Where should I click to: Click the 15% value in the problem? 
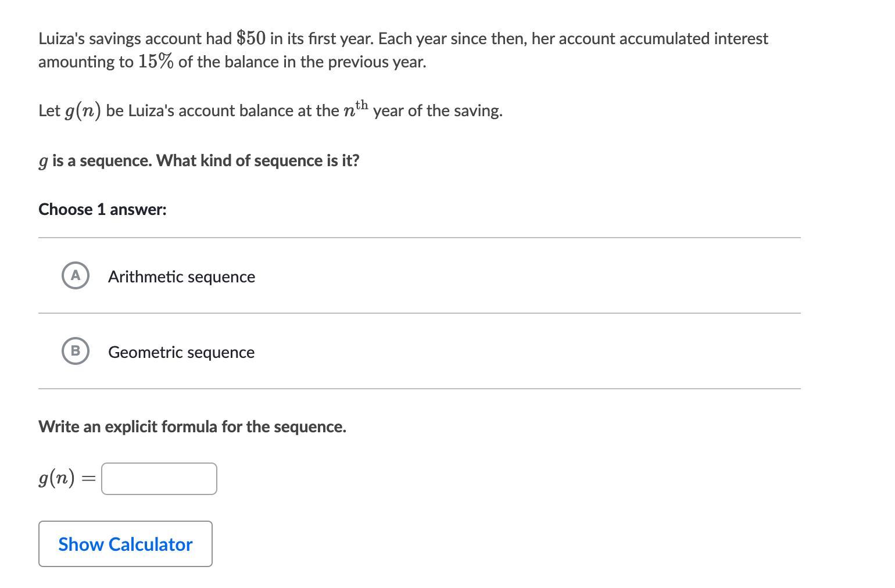[x=155, y=62]
